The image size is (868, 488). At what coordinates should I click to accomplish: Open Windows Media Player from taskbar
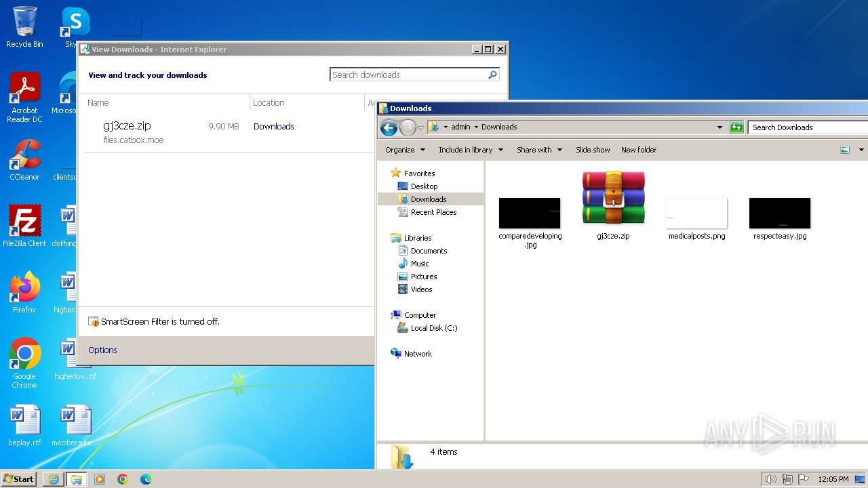(x=100, y=479)
